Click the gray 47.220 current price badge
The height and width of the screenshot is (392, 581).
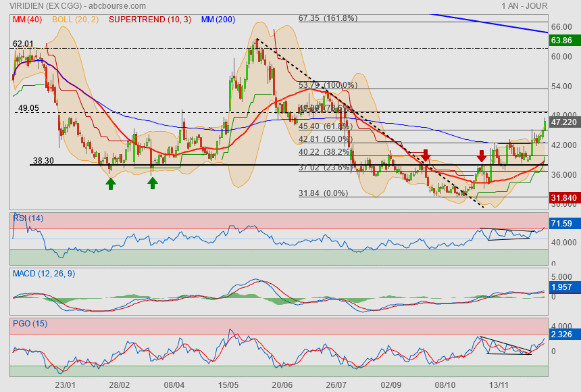tap(565, 122)
